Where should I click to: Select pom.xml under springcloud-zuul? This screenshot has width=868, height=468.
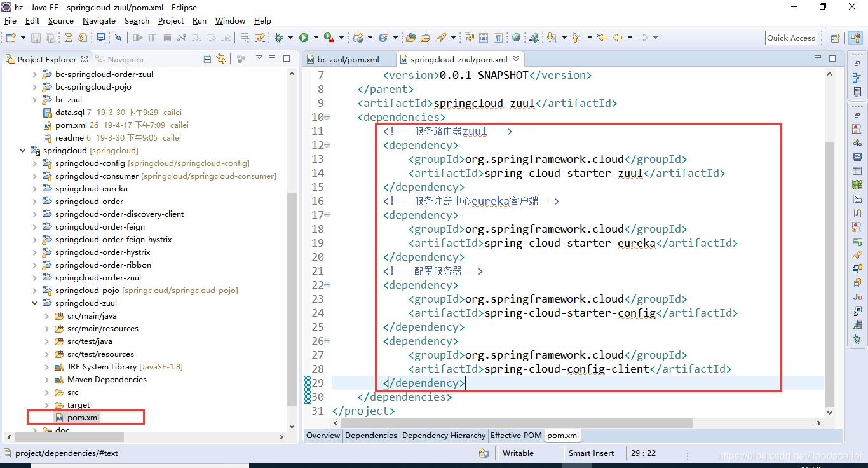point(83,418)
